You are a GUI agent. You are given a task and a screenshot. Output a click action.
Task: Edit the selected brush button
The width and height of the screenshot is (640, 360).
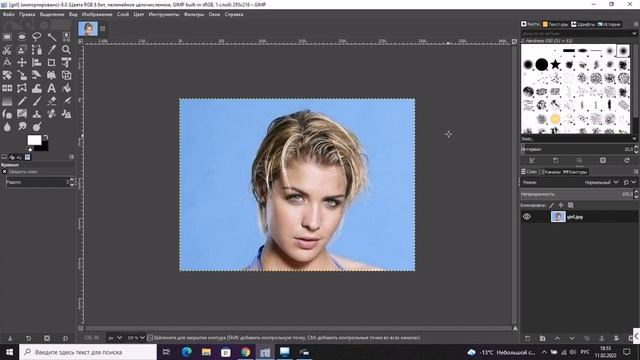pyautogui.click(x=531, y=160)
